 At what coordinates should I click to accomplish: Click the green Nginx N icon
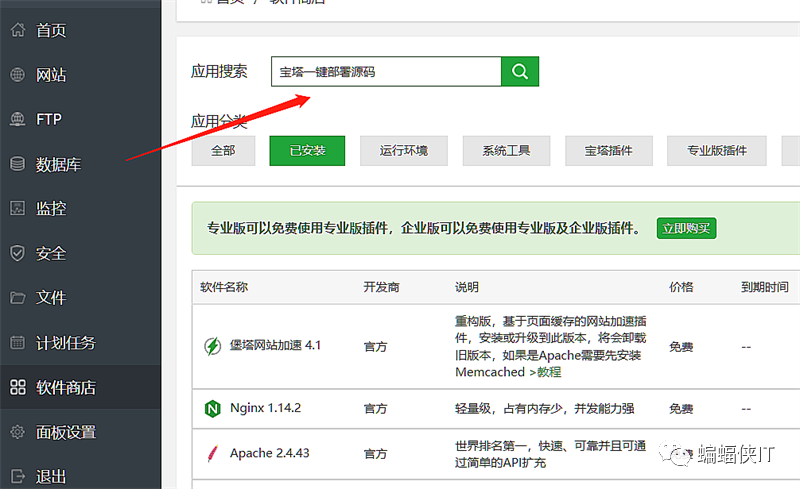212,408
